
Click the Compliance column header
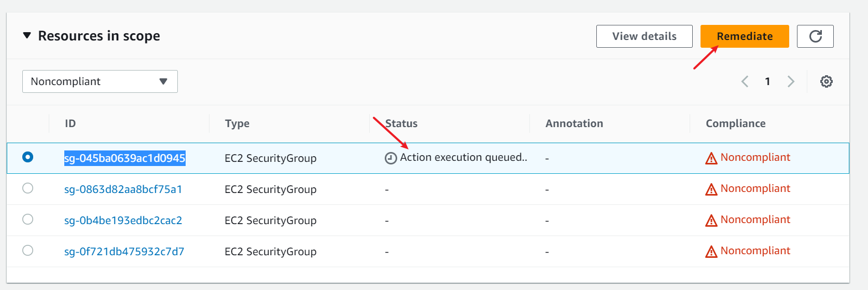click(x=735, y=123)
